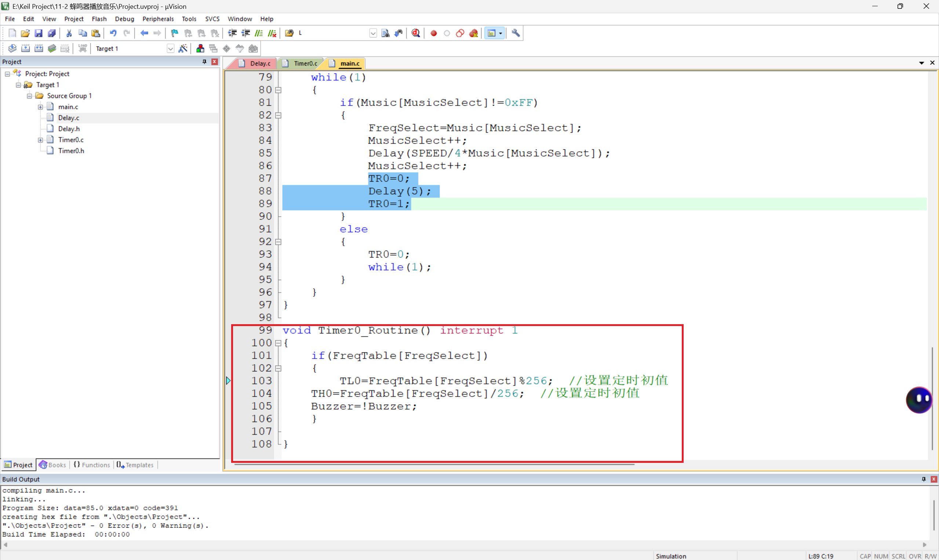Click Insert/Remove Breakpoint red dot icon
This screenshot has height=560, width=939.
pyautogui.click(x=433, y=33)
